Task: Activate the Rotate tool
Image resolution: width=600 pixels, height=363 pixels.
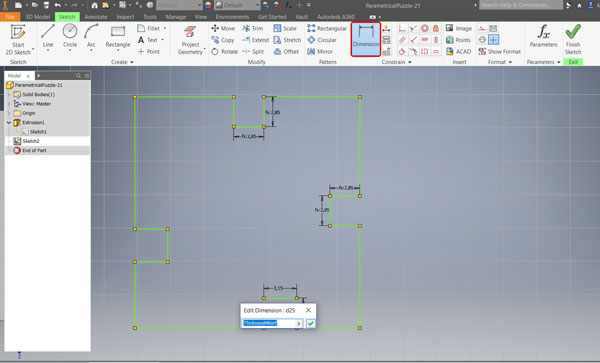Action: 224,51
